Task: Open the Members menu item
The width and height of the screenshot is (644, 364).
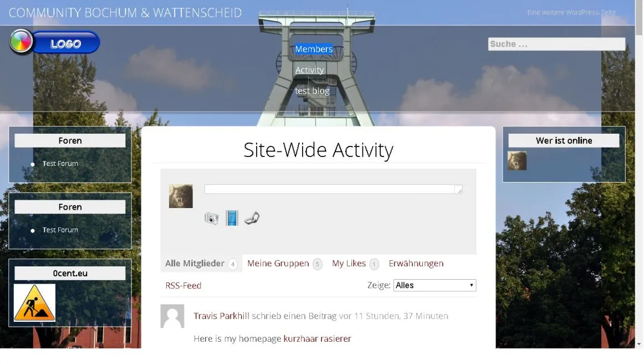Action: pyautogui.click(x=314, y=49)
